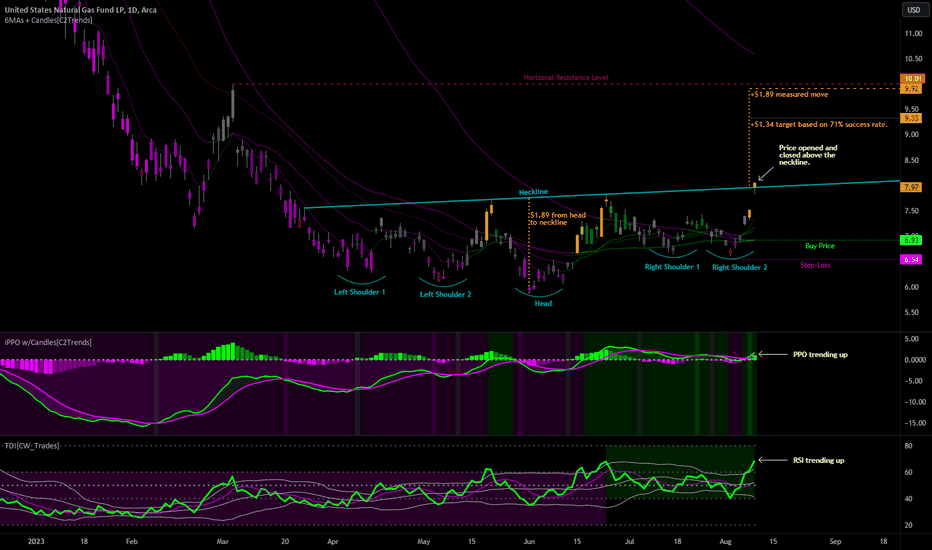
Task: Click the 0.0000 label on the PPO scale
Action: point(915,360)
